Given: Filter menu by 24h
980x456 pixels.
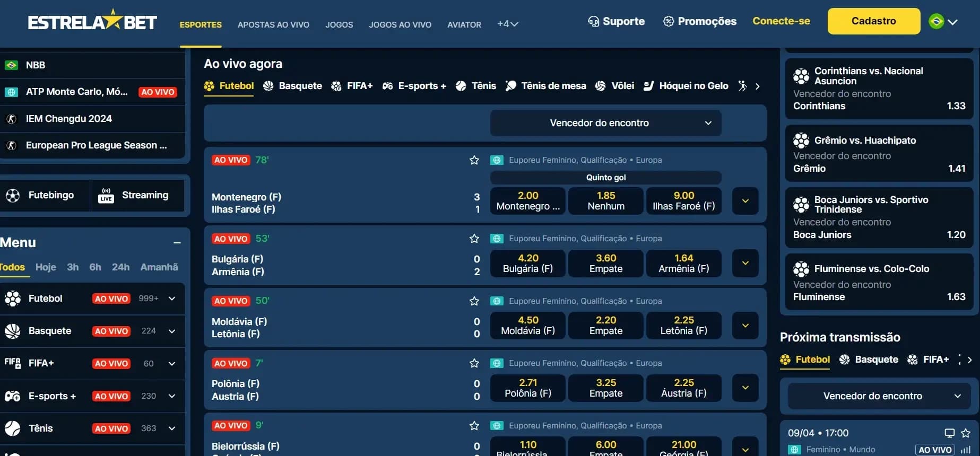Looking at the screenshot, I should (x=120, y=267).
